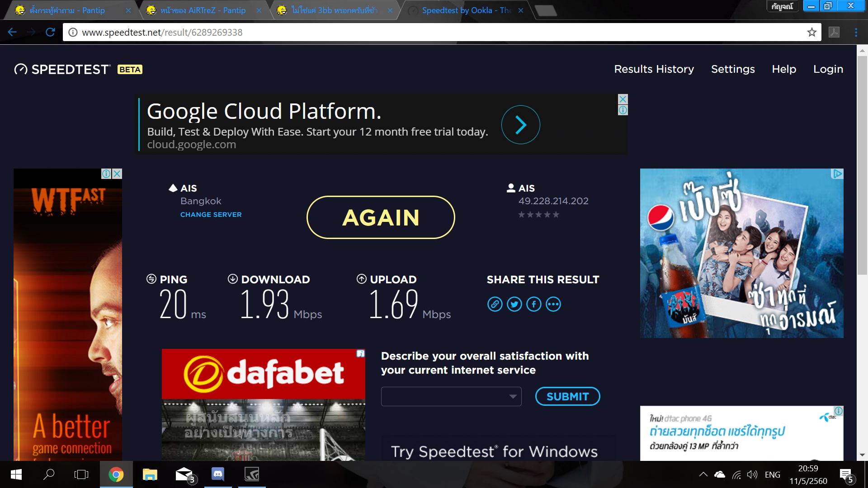This screenshot has height=488, width=868.
Task: Open more sharing options icon
Action: (553, 304)
